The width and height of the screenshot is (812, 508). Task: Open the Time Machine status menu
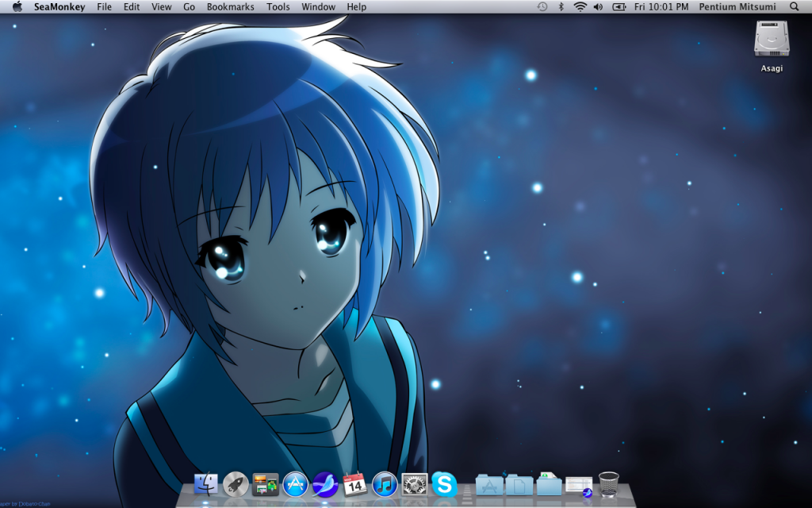tap(542, 6)
